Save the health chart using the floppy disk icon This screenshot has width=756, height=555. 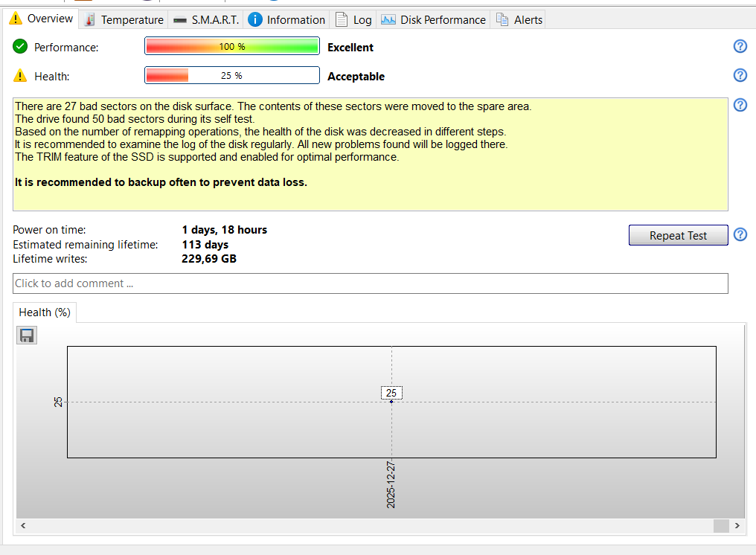27,336
